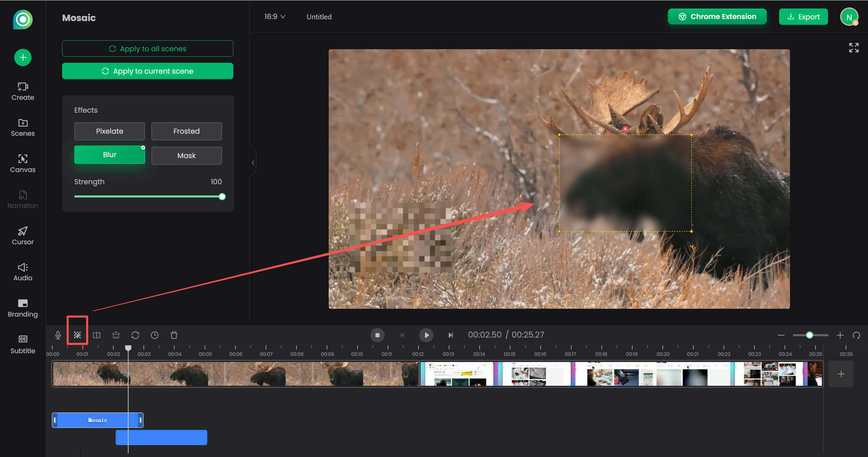Open the Subtitle panel in the sidebar

tap(22, 344)
